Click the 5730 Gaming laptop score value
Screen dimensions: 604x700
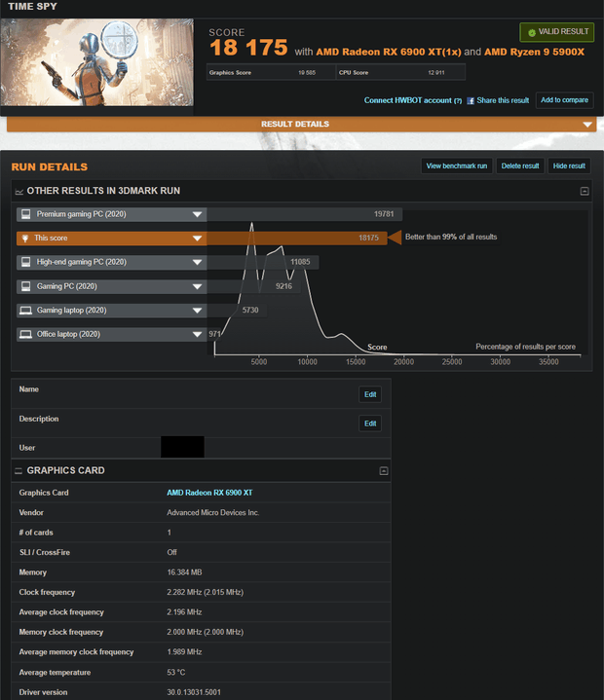coord(250,310)
